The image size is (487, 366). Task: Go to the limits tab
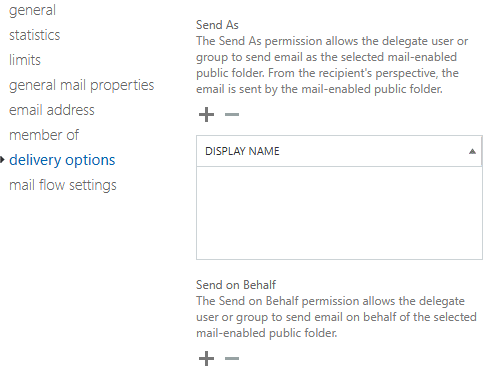pyautogui.click(x=25, y=60)
